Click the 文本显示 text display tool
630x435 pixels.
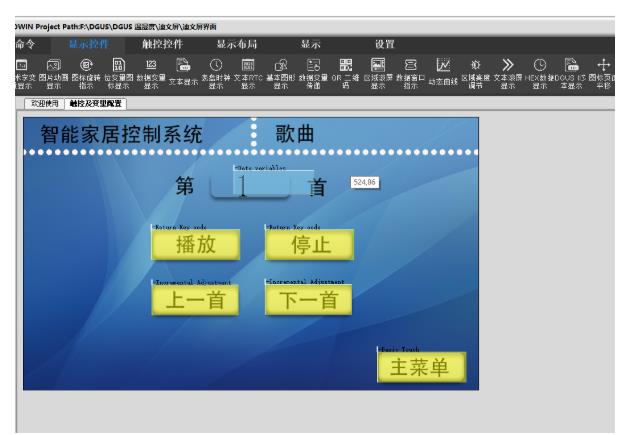pos(183,72)
